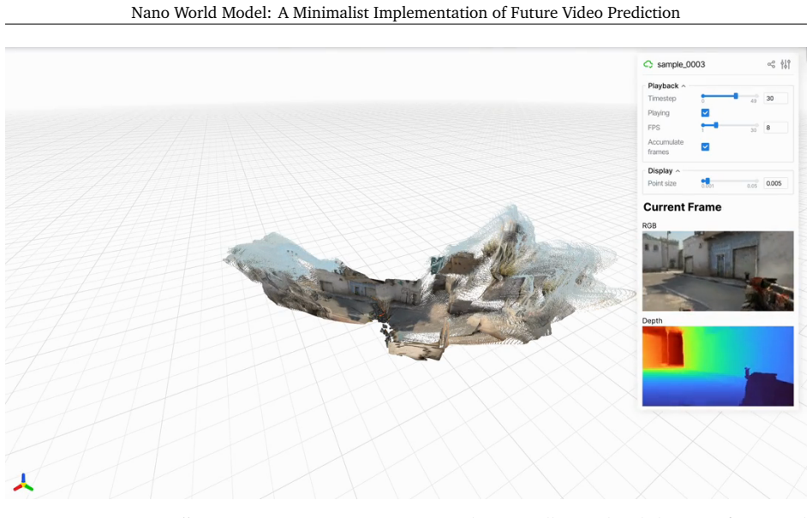
Task: Click the FPS value field showing 8
Action: click(776, 128)
